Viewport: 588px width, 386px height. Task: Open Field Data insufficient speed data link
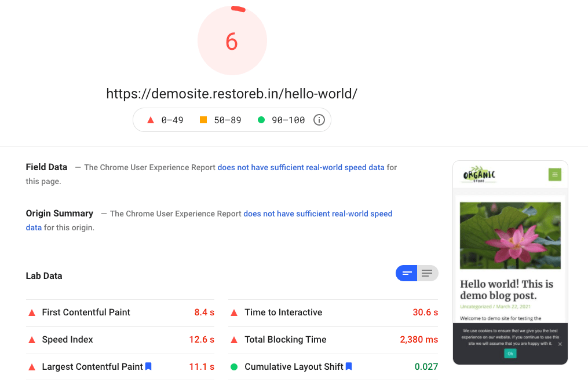pyautogui.click(x=301, y=167)
